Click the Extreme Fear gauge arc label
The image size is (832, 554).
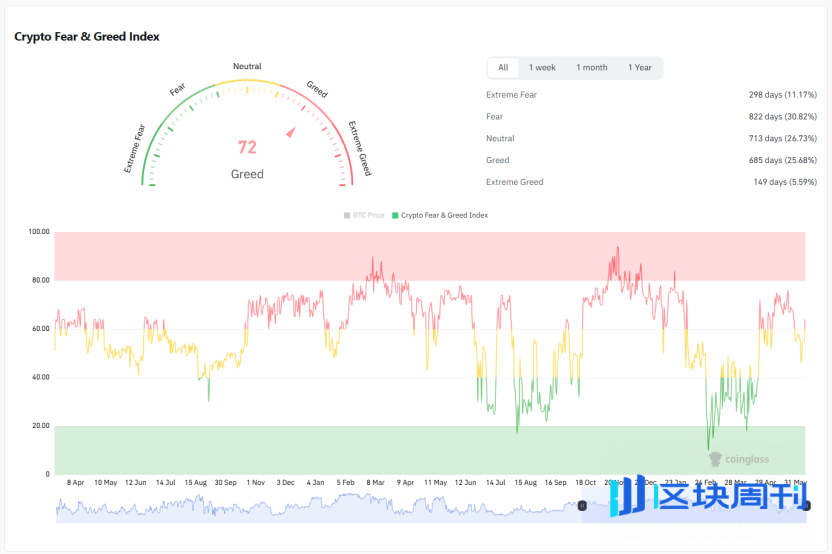click(135, 149)
